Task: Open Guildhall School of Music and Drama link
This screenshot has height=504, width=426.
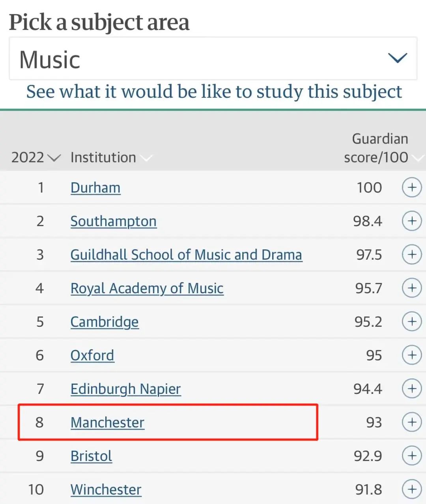Action: point(186,255)
